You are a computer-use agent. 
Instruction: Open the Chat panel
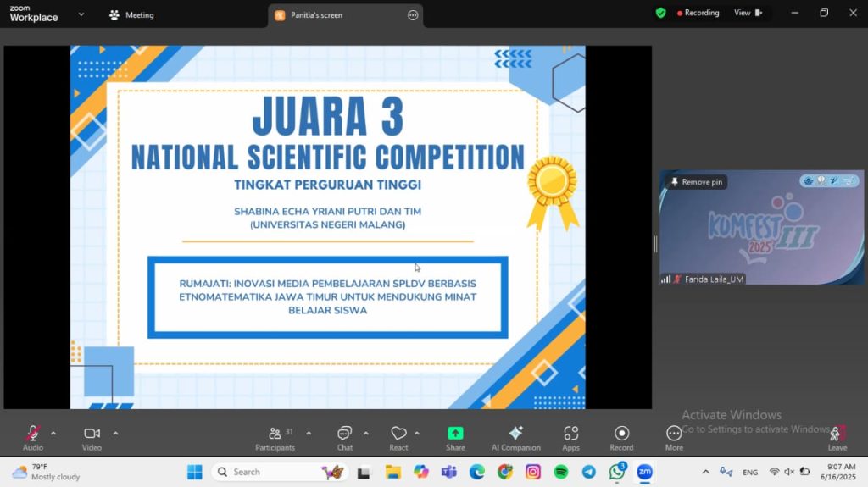[344, 434]
